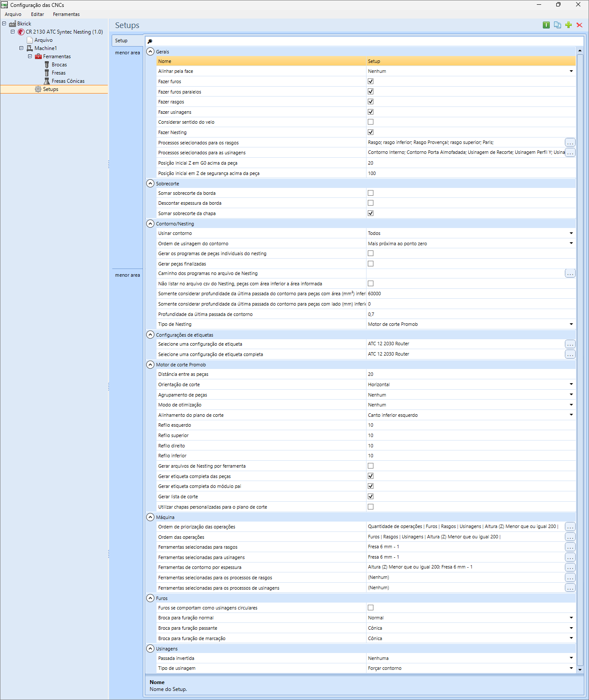Viewport: 589px width, 700px height.
Task: Click the Refilo esquerdo value field
Action: click(x=471, y=425)
